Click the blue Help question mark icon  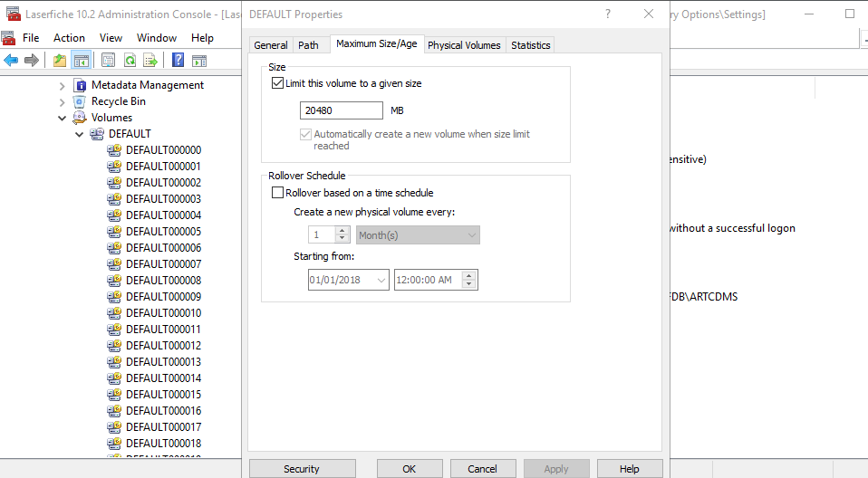(x=178, y=61)
